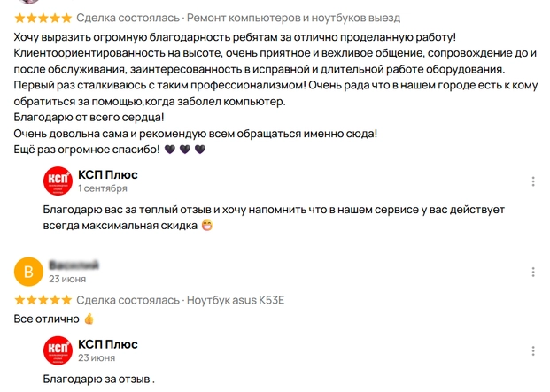Click 'Благодарю за отзыв' reply text
This screenshot has width=550, height=392.
(98, 380)
